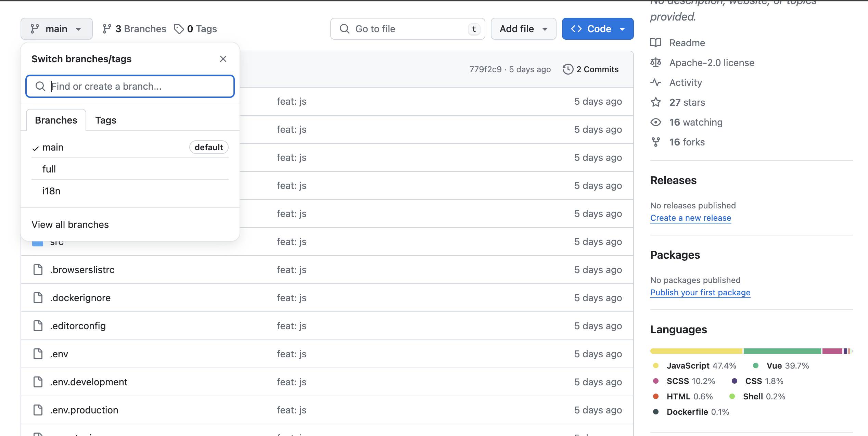Select the checked main branch entry
Image resolution: width=868 pixels, height=436 pixels.
coord(53,148)
